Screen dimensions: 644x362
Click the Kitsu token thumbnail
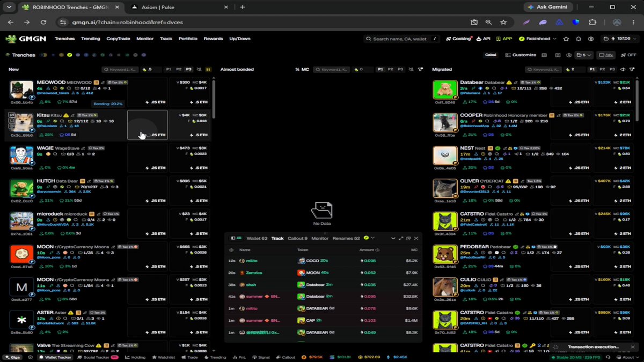[21, 124]
